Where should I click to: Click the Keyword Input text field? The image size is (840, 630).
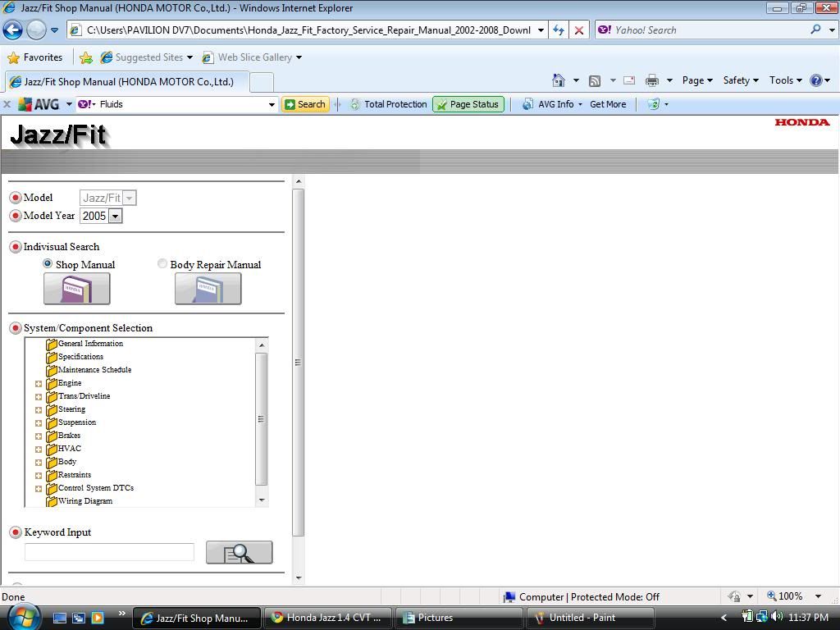click(x=109, y=552)
